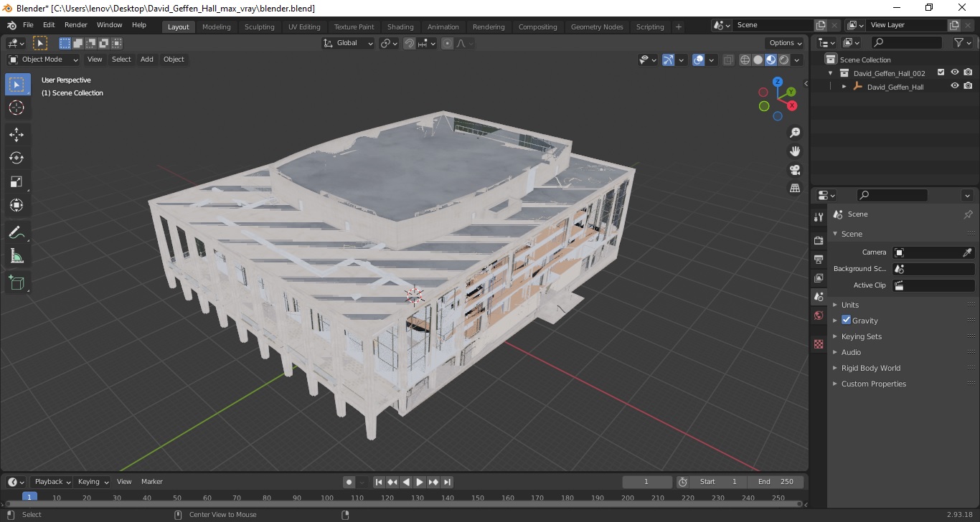This screenshot has width=980, height=522.
Task: Select the Select Box tool
Action: 17,85
